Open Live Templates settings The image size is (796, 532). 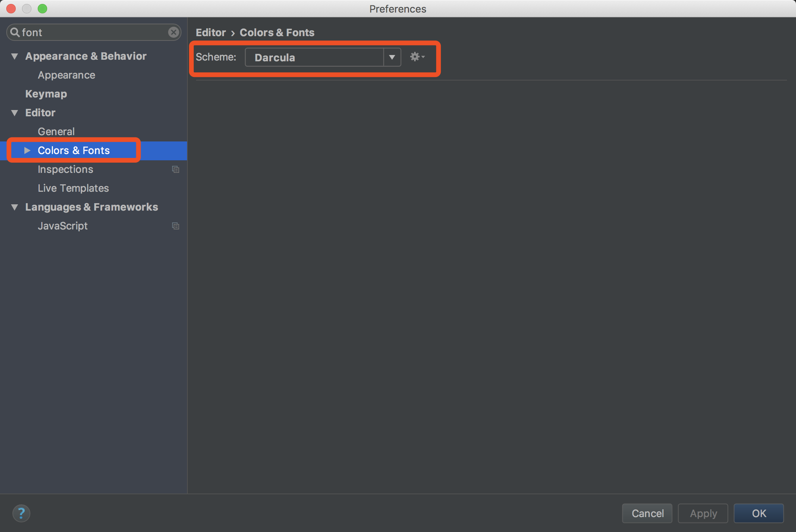point(73,188)
